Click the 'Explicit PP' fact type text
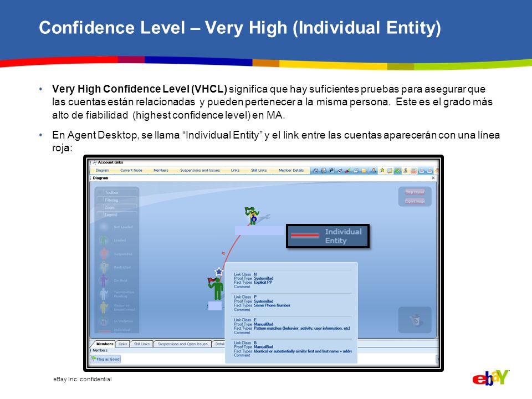 [x=263, y=282]
